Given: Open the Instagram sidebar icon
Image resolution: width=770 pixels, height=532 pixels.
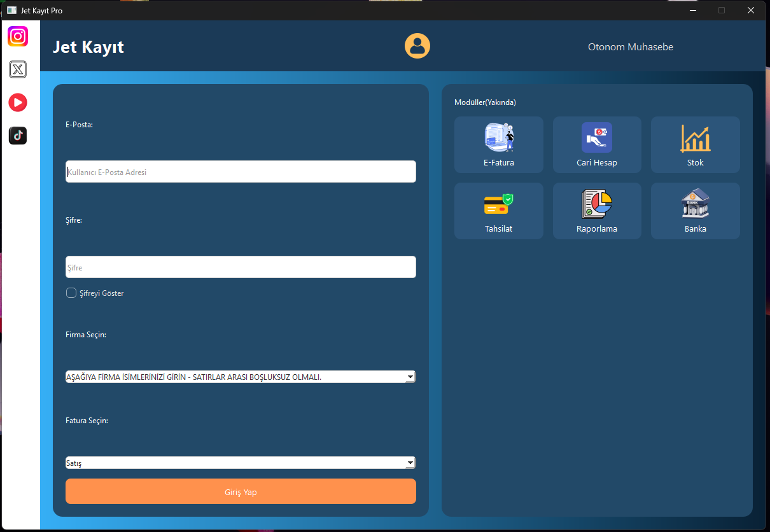Looking at the screenshot, I should 18,36.
